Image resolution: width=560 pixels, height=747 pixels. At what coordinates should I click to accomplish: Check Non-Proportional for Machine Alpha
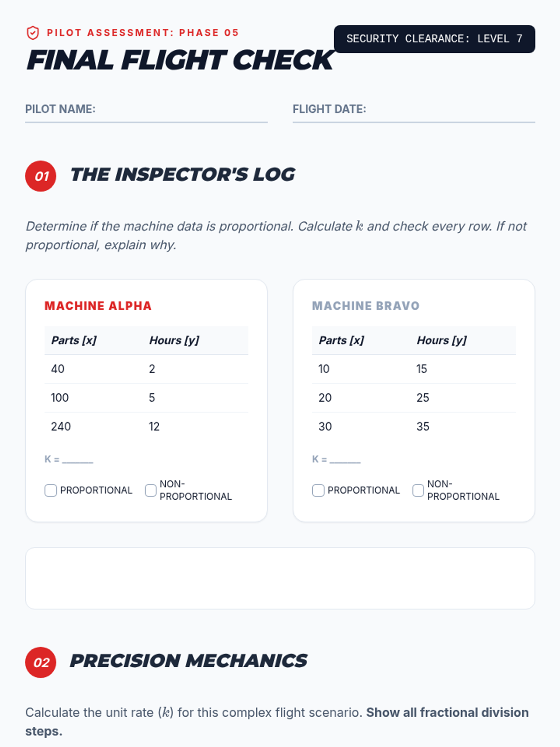tap(151, 490)
